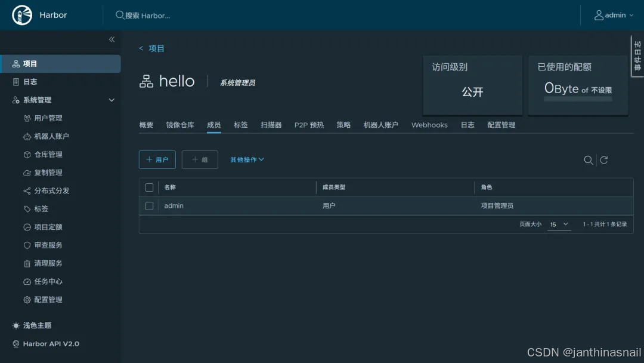
Task: Open the 机器人账户 tab in project
Action: [380, 125]
